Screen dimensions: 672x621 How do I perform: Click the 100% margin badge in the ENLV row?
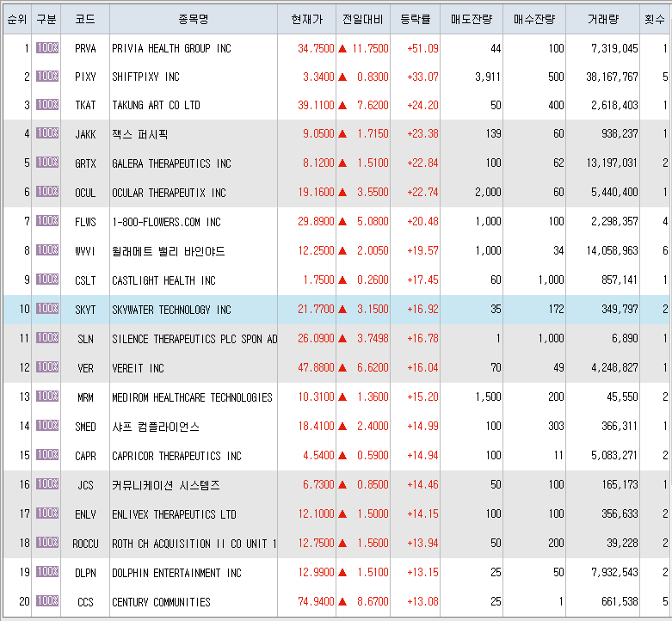(47, 513)
